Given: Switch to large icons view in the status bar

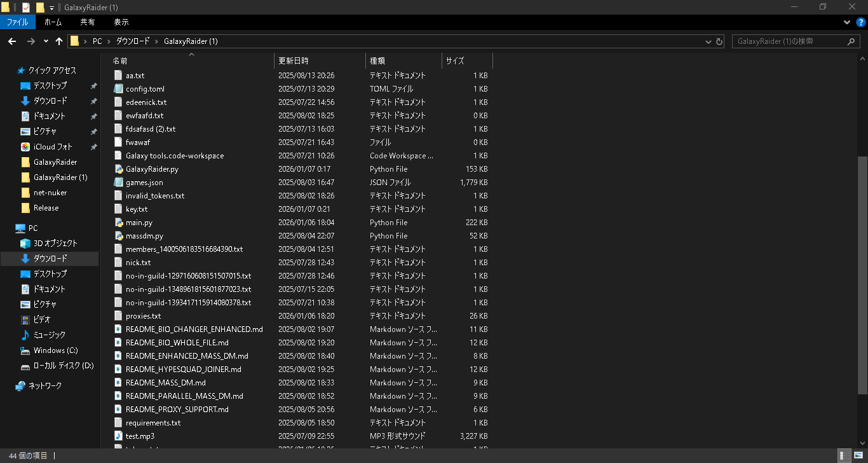Looking at the screenshot, I should (858, 455).
